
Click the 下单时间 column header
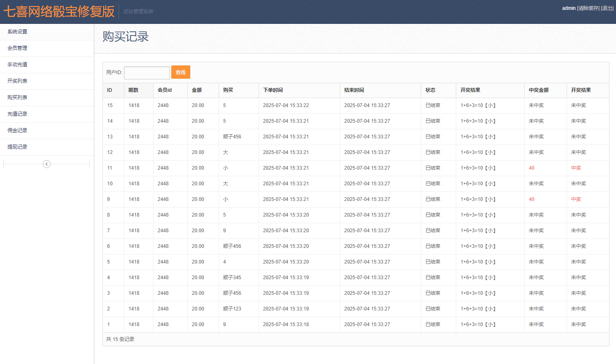coord(273,90)
